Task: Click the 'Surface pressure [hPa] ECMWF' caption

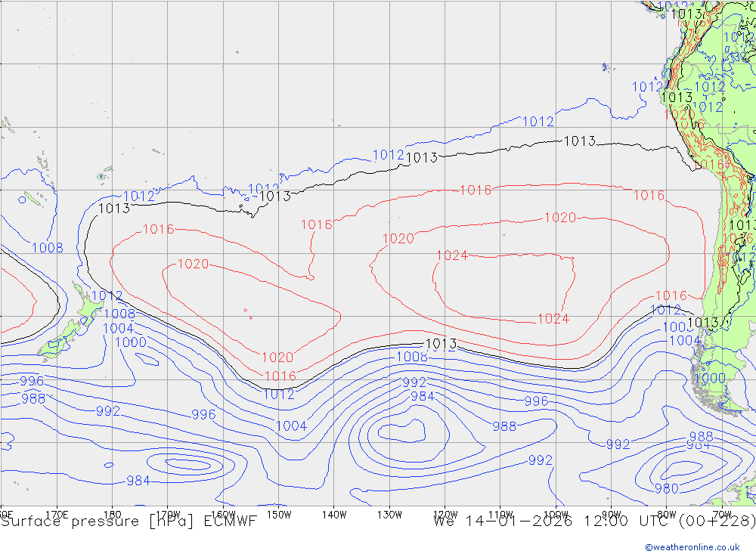Action: (x=129, y=522)
